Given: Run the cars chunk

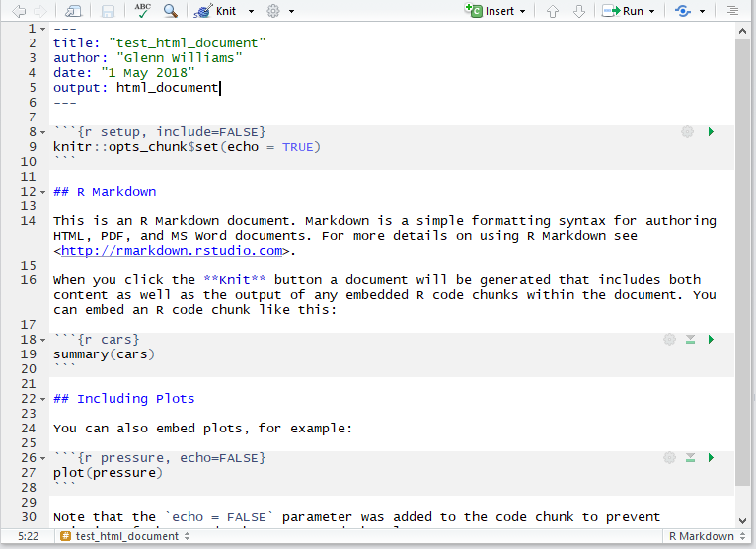Looking at the screenshot, I should click(711, 339).
